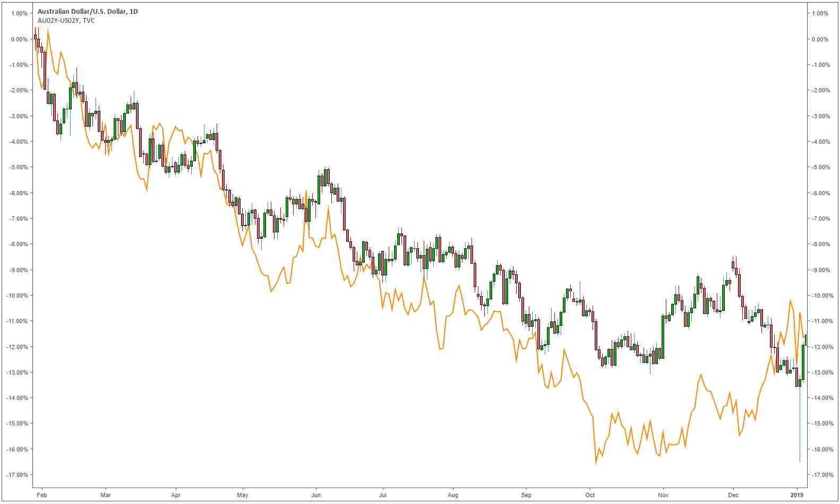This screenshot has width=840, height=504.
Task: Select the Apr marker on time axis
Action: pos(176,495)
